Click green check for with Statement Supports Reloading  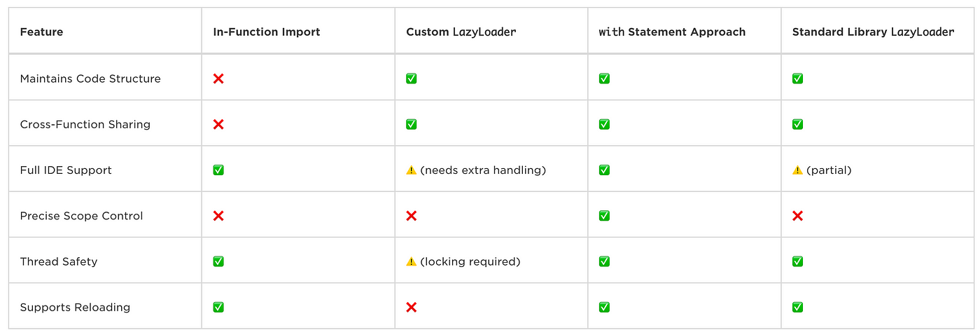604,307
